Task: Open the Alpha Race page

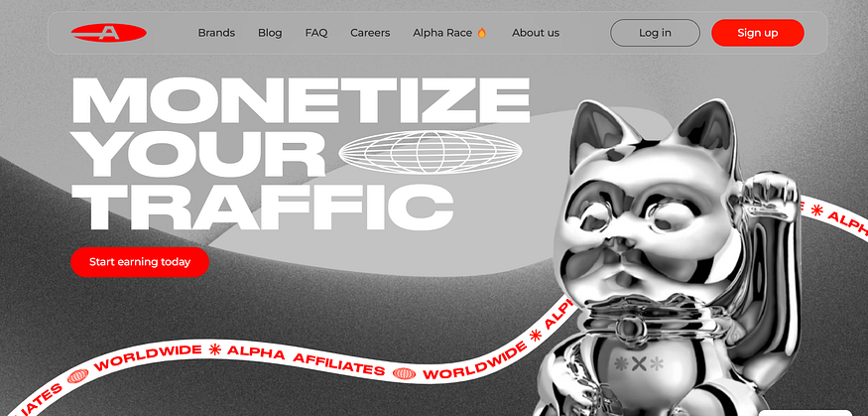Action: point(442,33)
